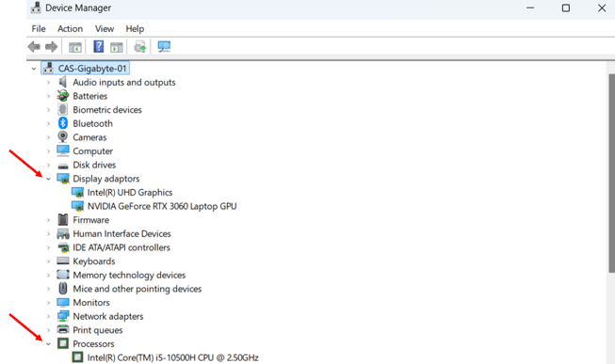Open the File menu
The image size is (615, 364).
(39, 28)
